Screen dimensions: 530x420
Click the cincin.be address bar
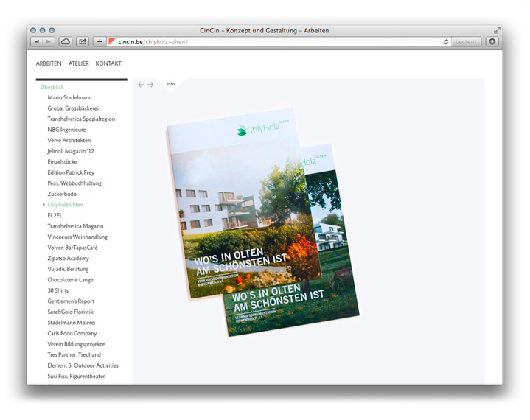(280, 42)
